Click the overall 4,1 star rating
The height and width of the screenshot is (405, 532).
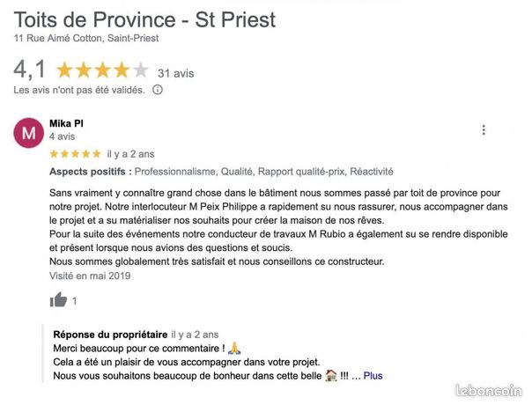[x=102, y=70]
